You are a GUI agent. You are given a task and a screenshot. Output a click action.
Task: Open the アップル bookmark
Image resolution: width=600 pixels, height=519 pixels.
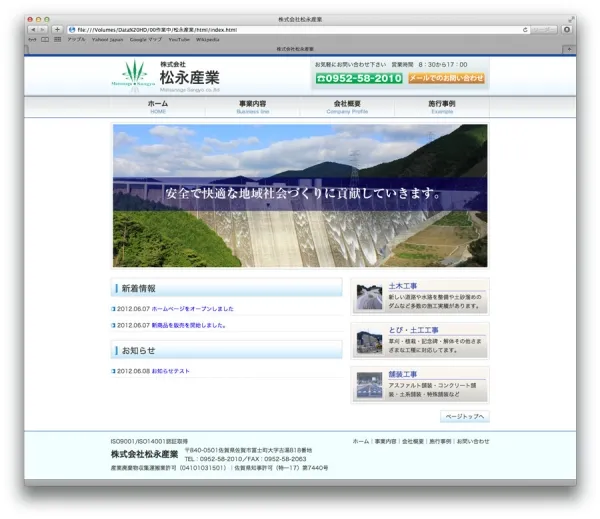click(x=76, y=39)
